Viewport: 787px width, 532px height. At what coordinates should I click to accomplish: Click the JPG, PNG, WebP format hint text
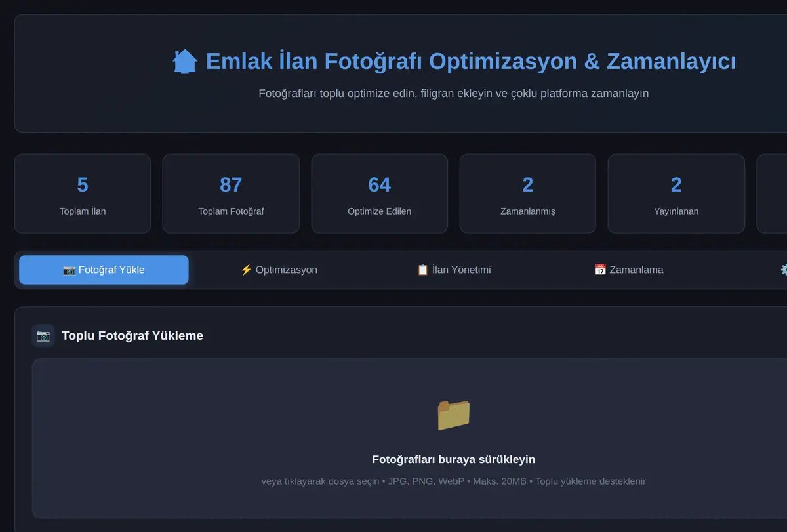[454, 481]
